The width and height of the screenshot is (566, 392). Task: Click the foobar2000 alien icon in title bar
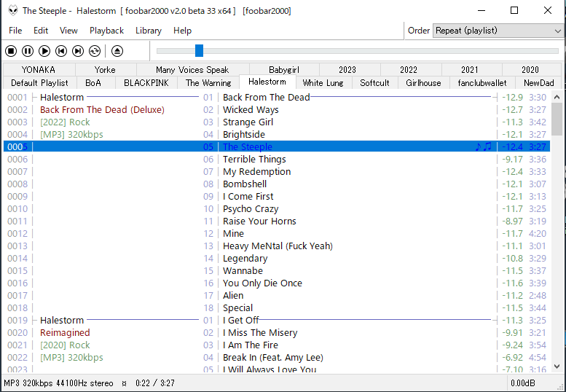point(13,10)
